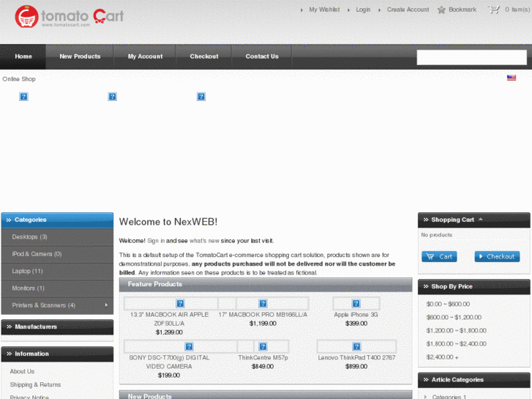Click the what's new link
This screenshot has height=399, width=532.
click(204, 241)
